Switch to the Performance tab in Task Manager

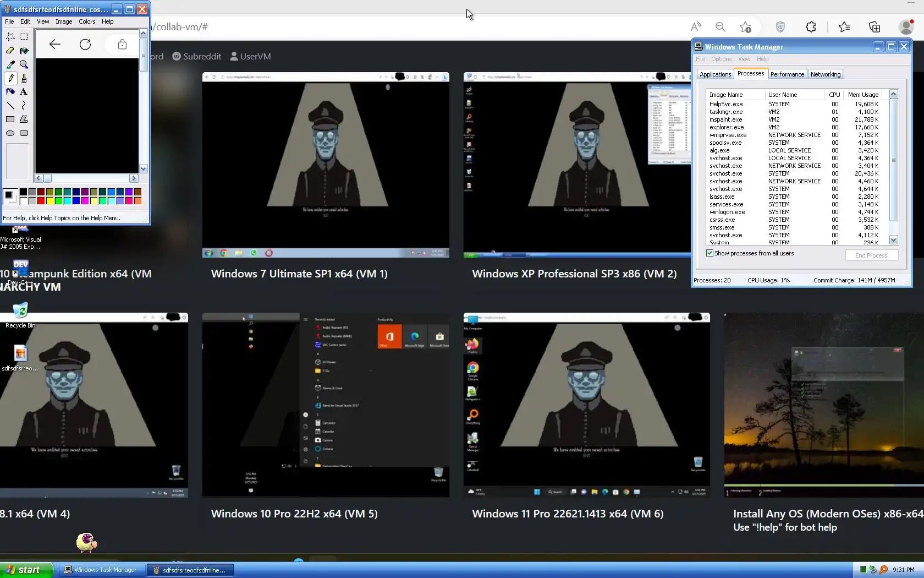pyautogui.click(x=787, y=74)
